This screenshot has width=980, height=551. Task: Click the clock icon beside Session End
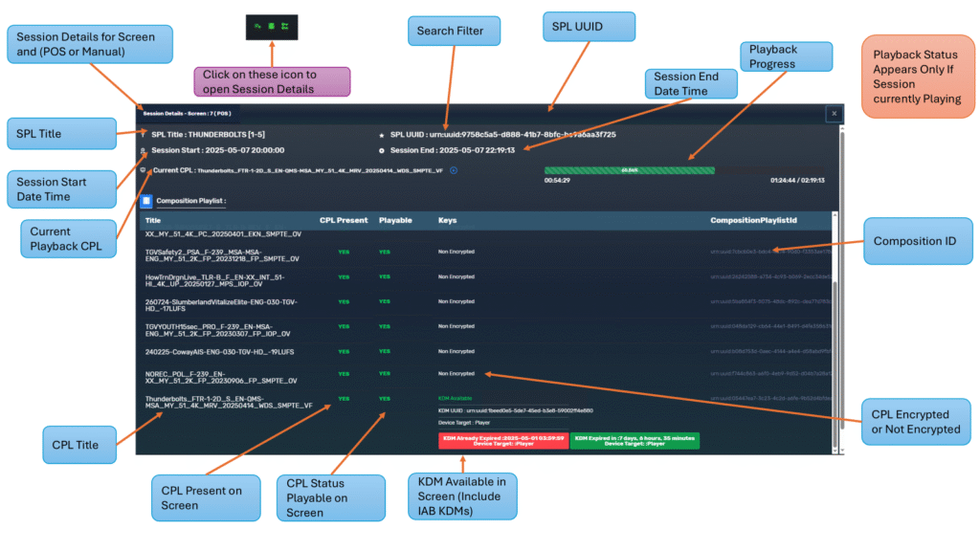(x=382, y=150)
